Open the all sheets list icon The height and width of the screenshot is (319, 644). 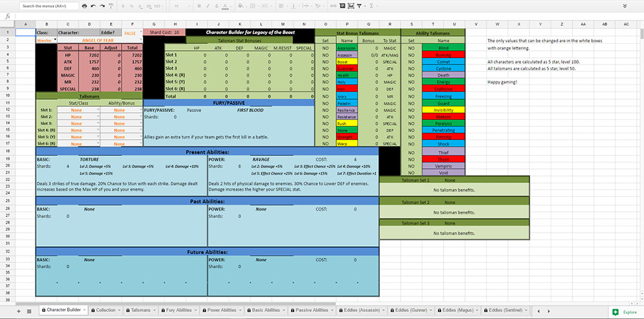(29, 311)
